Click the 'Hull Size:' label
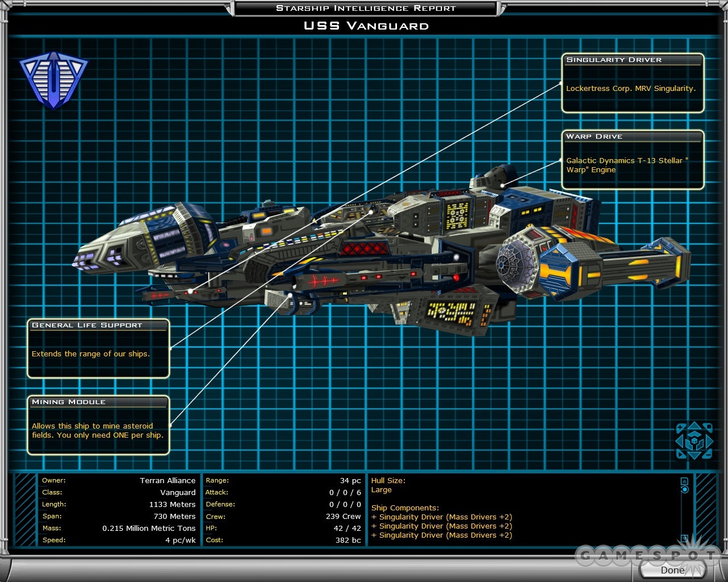728x582 pixels. (388, 480)
